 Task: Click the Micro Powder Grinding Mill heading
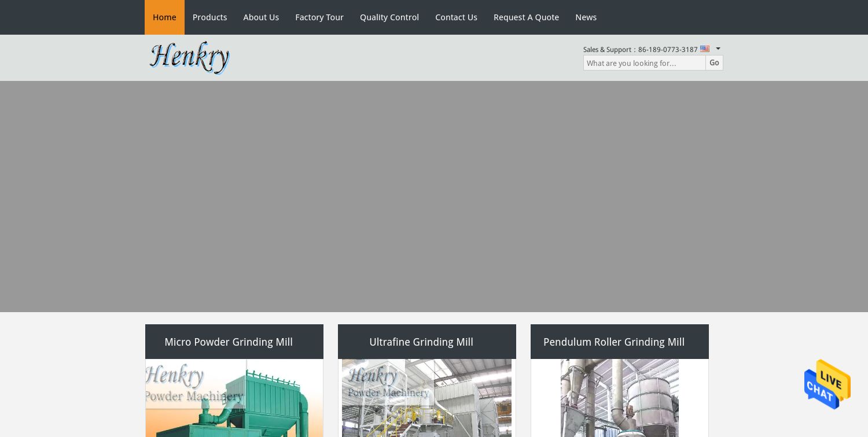(229, 342)
